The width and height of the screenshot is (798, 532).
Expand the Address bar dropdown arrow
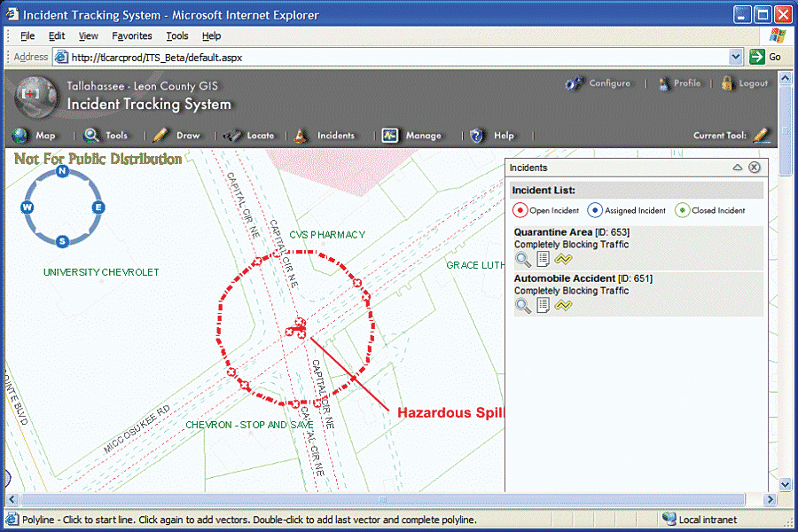[735, 57]
